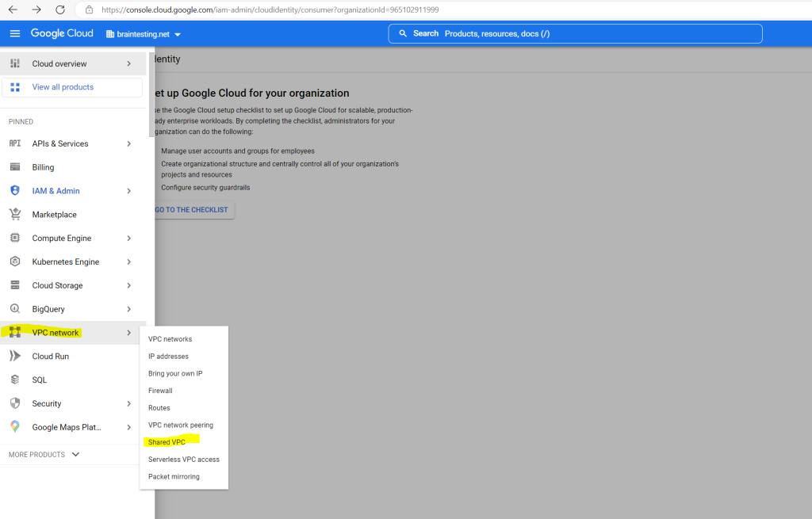Click the Cloud Storage icon
812x519 pixels.
pyautogui.click(x=15, y=285)
